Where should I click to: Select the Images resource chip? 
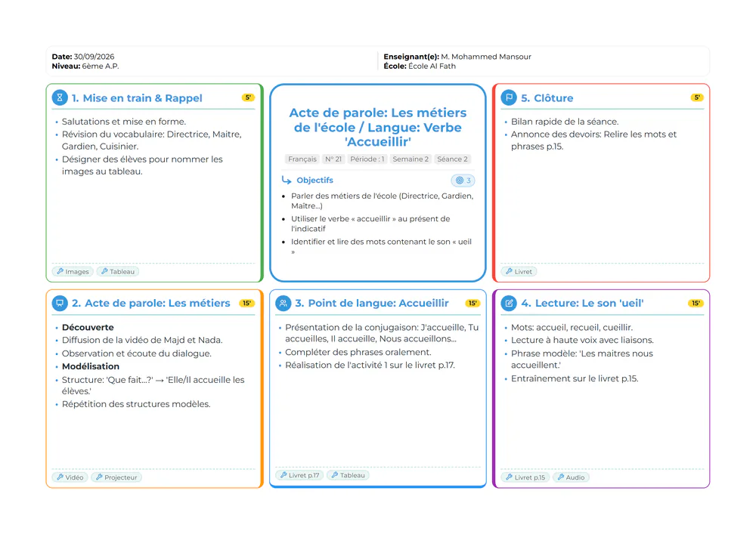tap(73, 272)
